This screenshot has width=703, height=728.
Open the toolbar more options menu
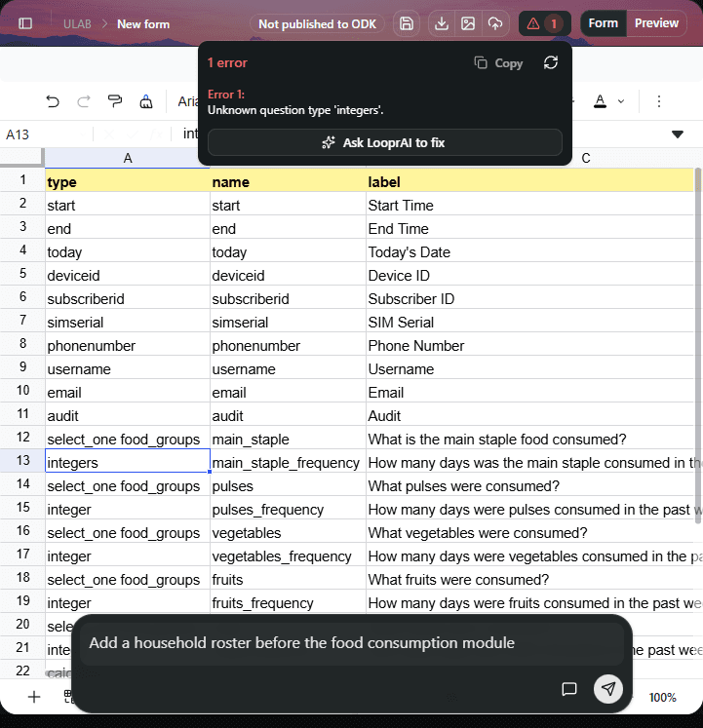click(659, 101)
